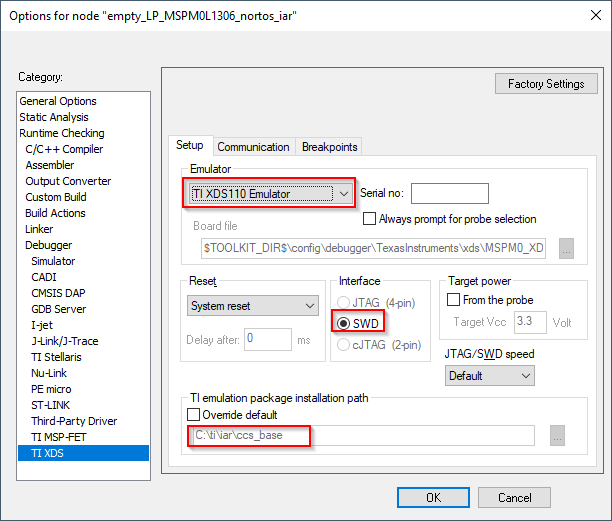Viewport: 612px width, 521px height.
Task: Cancel the options dialog
Action: click(x=514, y=497)
